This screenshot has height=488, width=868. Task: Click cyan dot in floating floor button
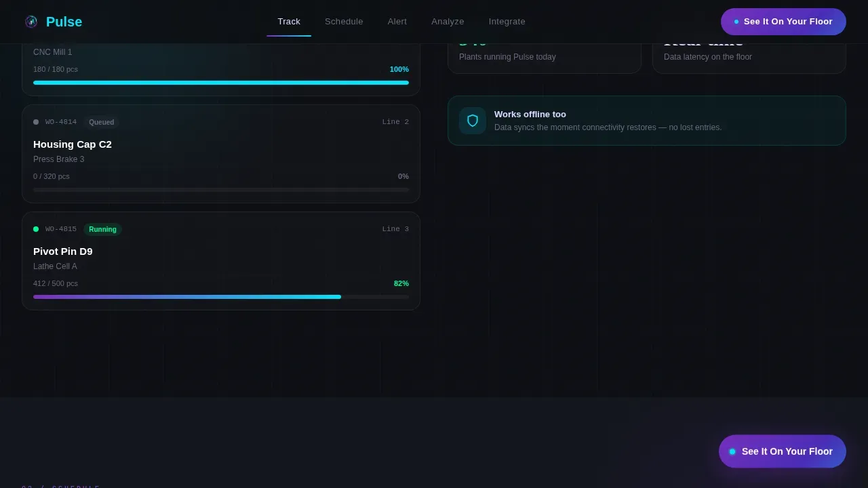[732, 451]
